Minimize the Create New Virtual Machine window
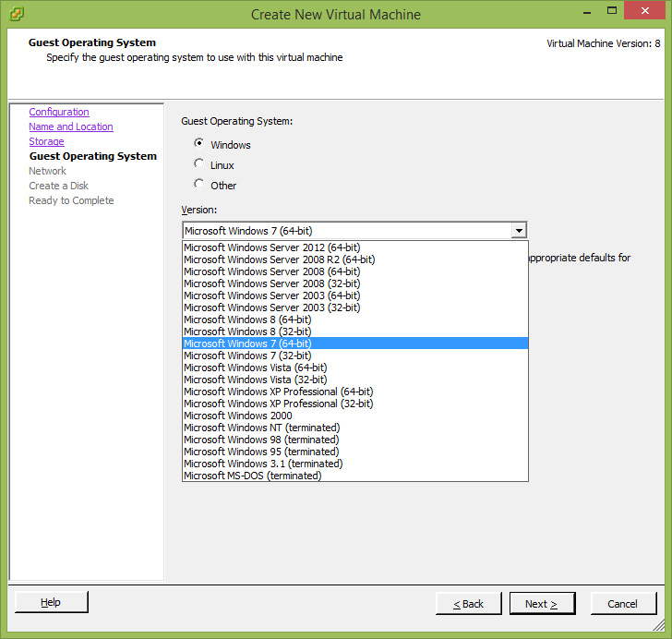Viewport: 672px width, 639px height. tap(587, 12)
